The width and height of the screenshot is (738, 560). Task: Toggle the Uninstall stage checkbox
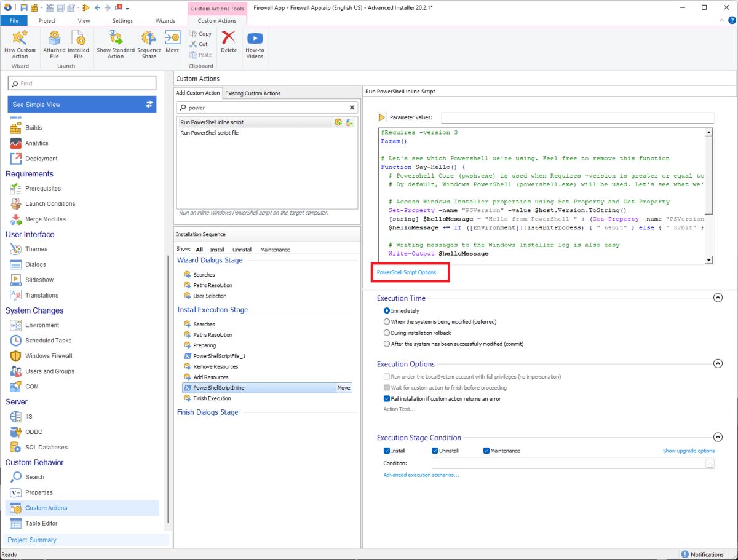tap(435, 451)
